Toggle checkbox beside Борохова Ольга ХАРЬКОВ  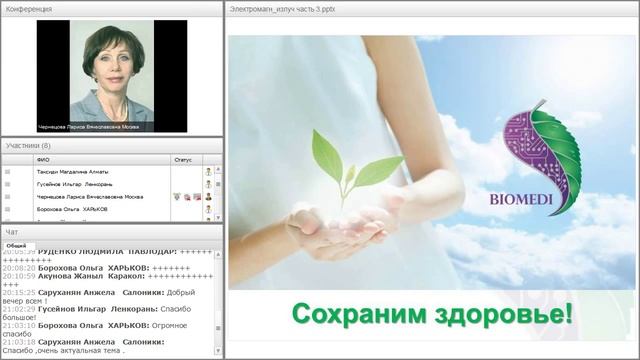(7, 209)
